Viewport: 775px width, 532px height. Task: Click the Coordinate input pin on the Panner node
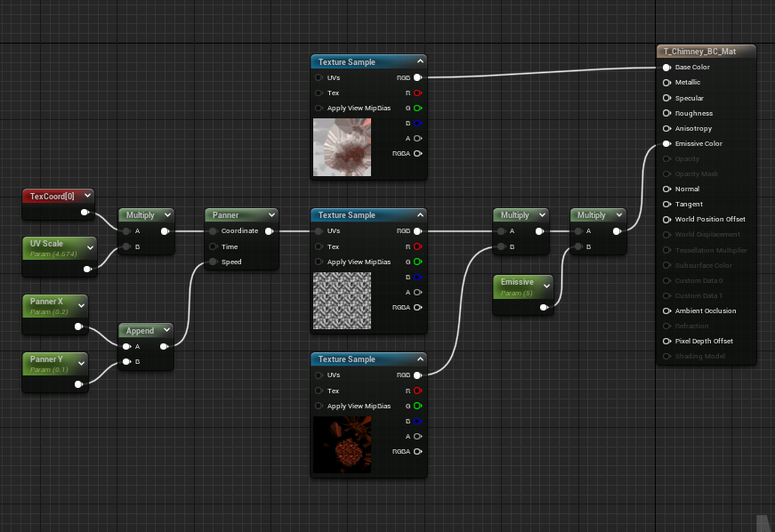(x=213, y=230)
